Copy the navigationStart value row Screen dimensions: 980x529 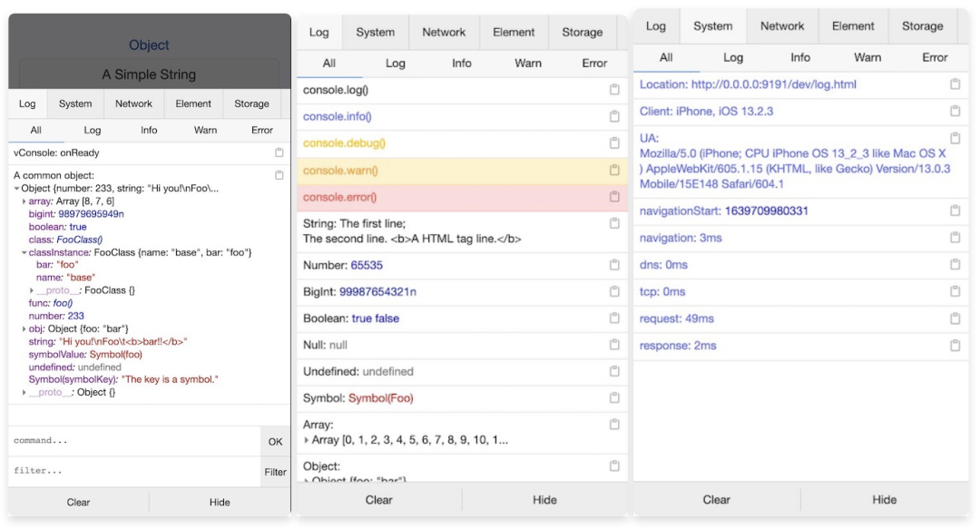tap(955, 211)
